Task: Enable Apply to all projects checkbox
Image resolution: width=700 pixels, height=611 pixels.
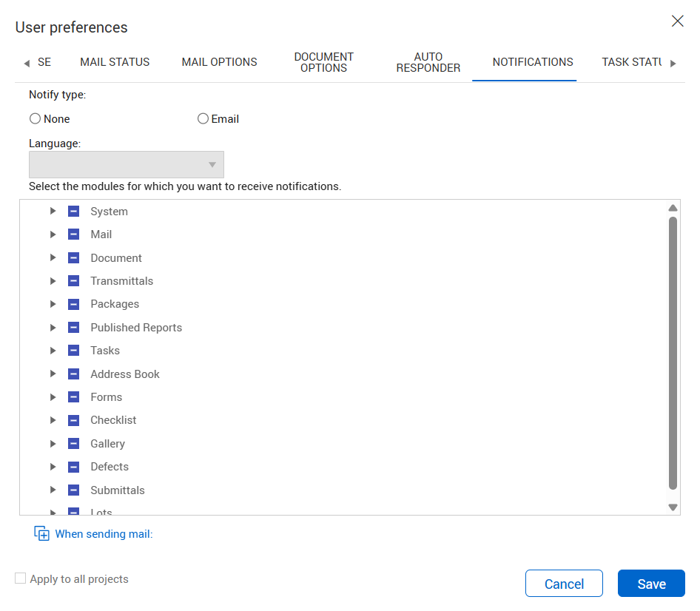Action: pyautogui.click(x=21, y=579)
